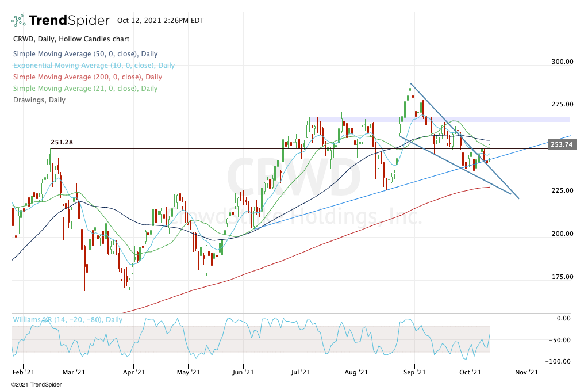Click the 0.00 Williams %R axis label
This screenshot has height=390, width=588.
(564, 318)
